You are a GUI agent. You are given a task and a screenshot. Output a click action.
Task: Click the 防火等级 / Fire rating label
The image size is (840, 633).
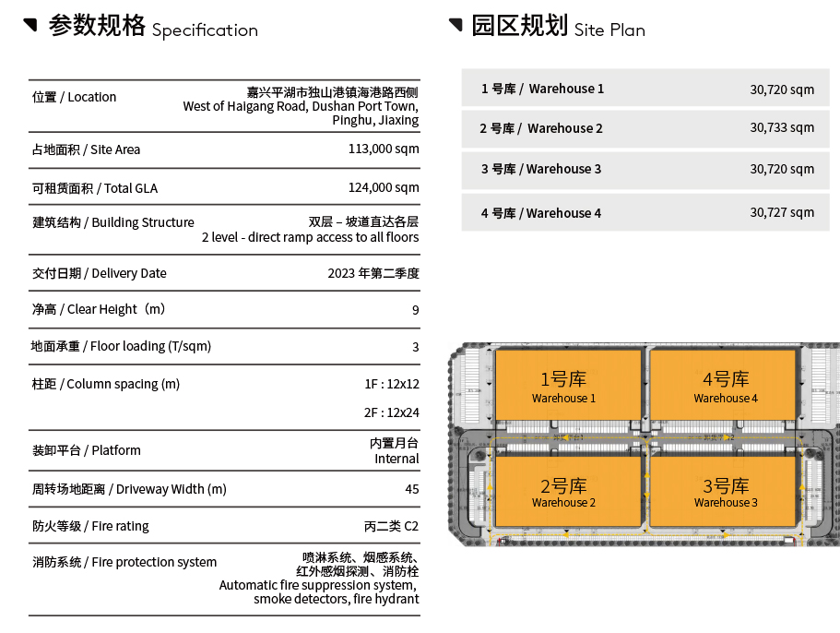90,526
